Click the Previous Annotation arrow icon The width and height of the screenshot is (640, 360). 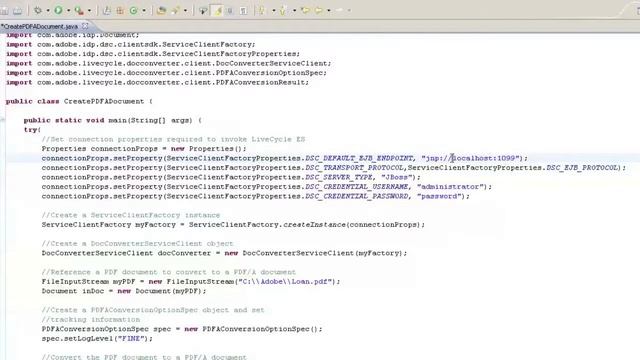[283, 11]
